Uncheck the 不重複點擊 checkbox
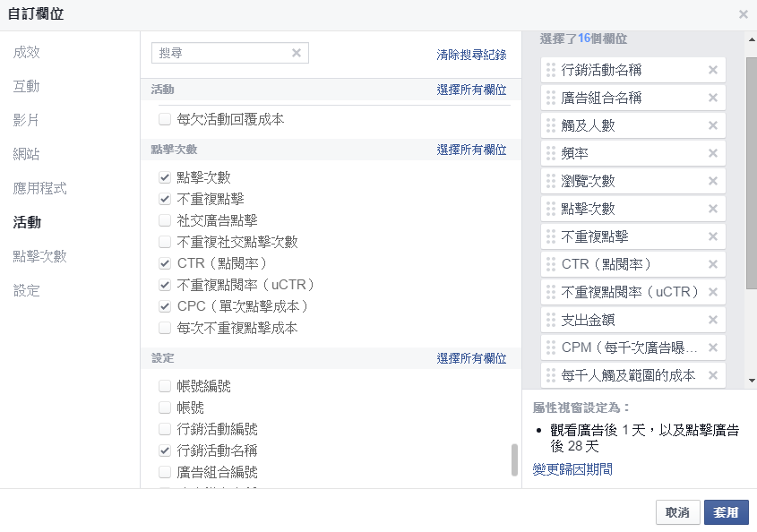This screenshot has height=532, width=757. [x=165, y=199]
